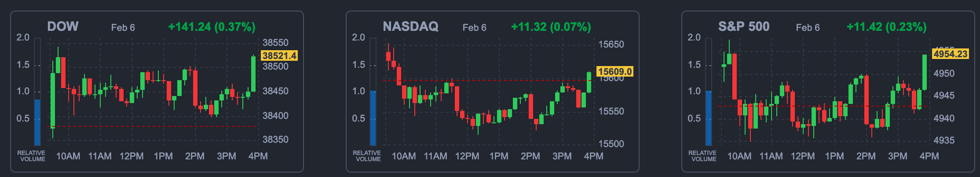Click the 4PM closing candle on DOW chart
Screen dimensions: 980x177
253,74
